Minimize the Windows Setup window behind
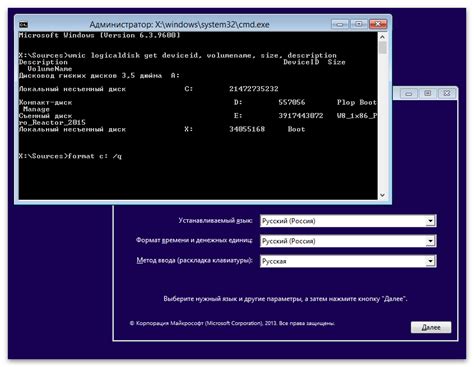The height and width of the screenshot is (367, 474). coord(409,94)
